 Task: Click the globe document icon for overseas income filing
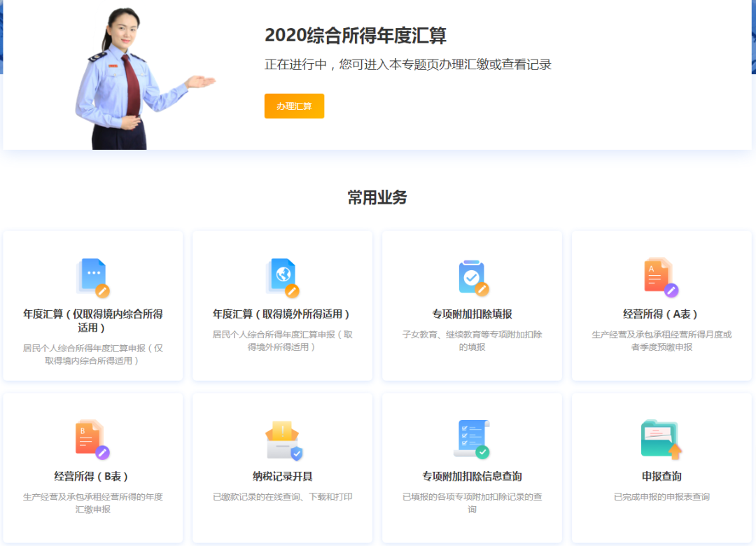point(283,275)
